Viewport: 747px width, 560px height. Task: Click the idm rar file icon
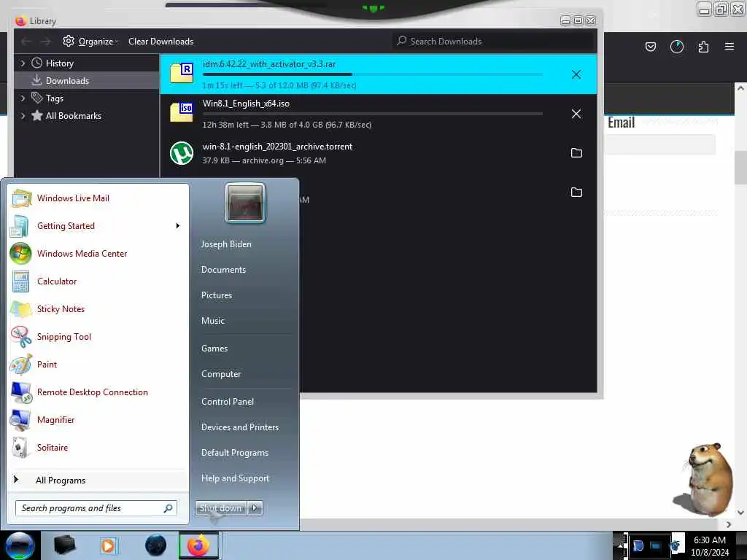pos(182,72)
